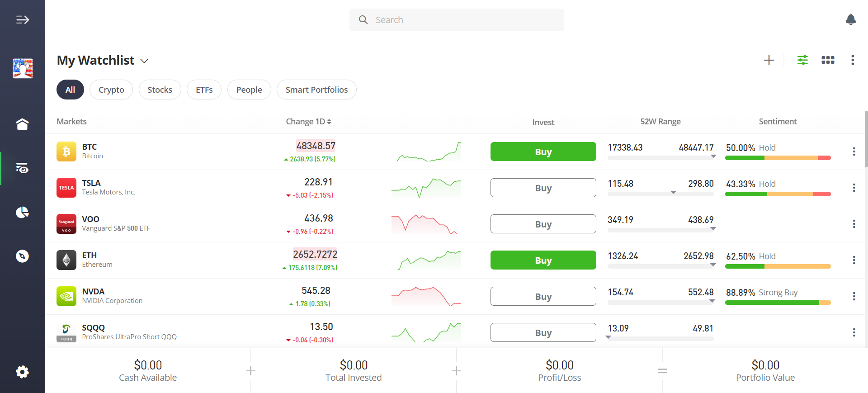Image resolution: width=868 pixels, height=393 pixels.
Task: Open Tesla Motors, Inc. name
Action: click(x=108, y=192)
